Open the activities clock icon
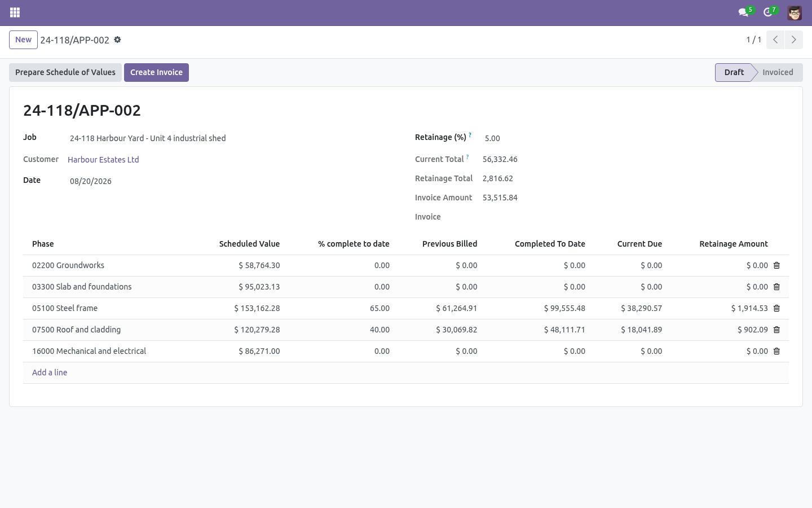Screen dimensions: 812x508 click(768, 12)
